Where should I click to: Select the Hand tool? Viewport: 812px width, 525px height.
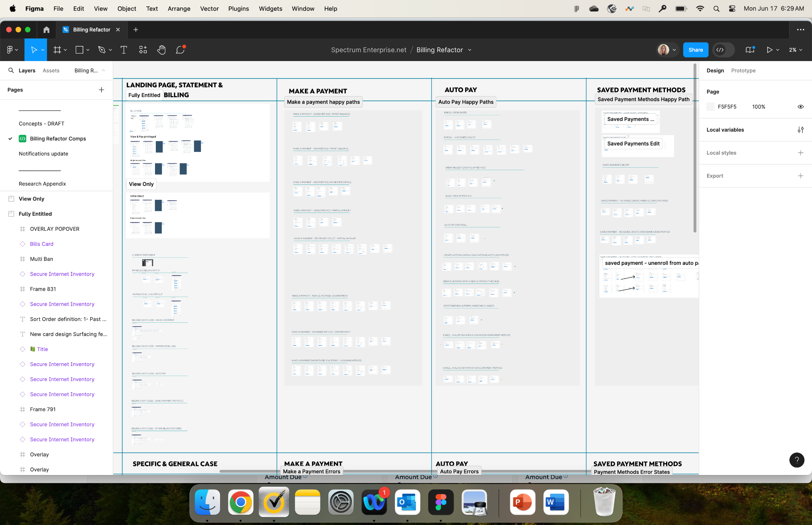pos(161,50)
